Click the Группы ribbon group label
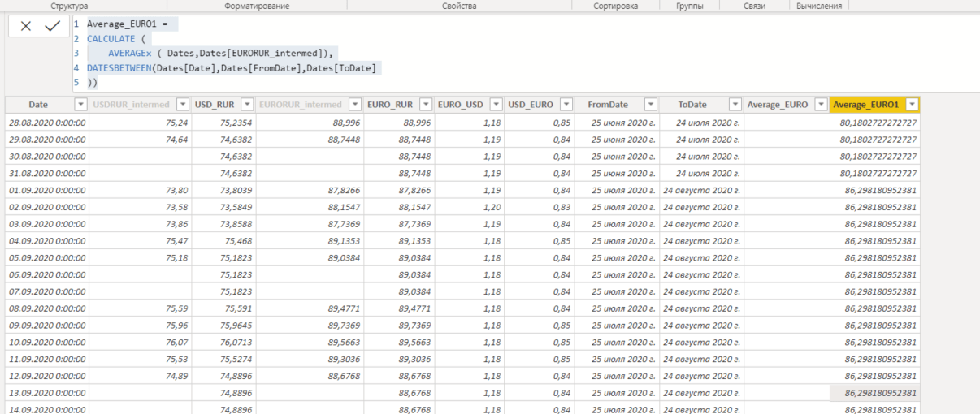980x414 pixels. click(x=690, y=6)
